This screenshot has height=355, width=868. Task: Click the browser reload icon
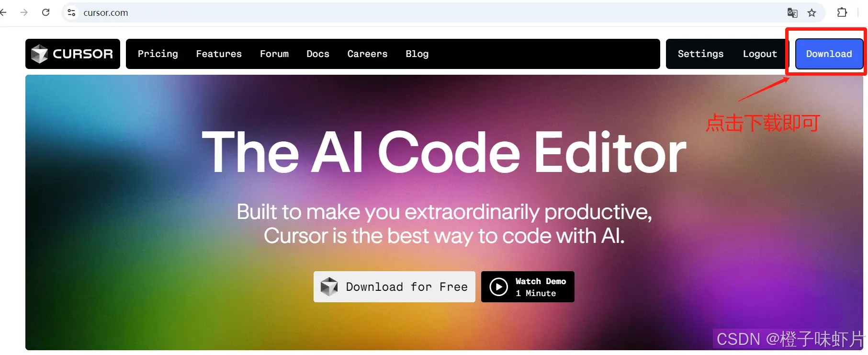[x=46, y=12]
